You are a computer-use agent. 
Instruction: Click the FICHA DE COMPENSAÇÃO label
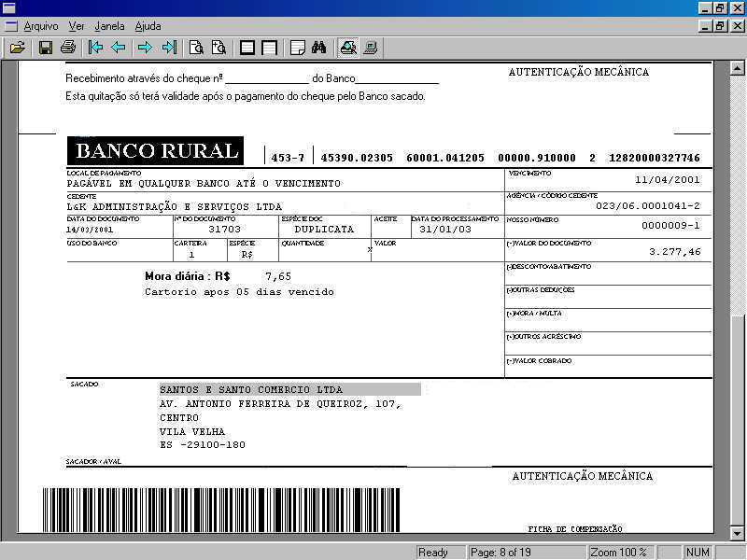click(x=575, y=528)
